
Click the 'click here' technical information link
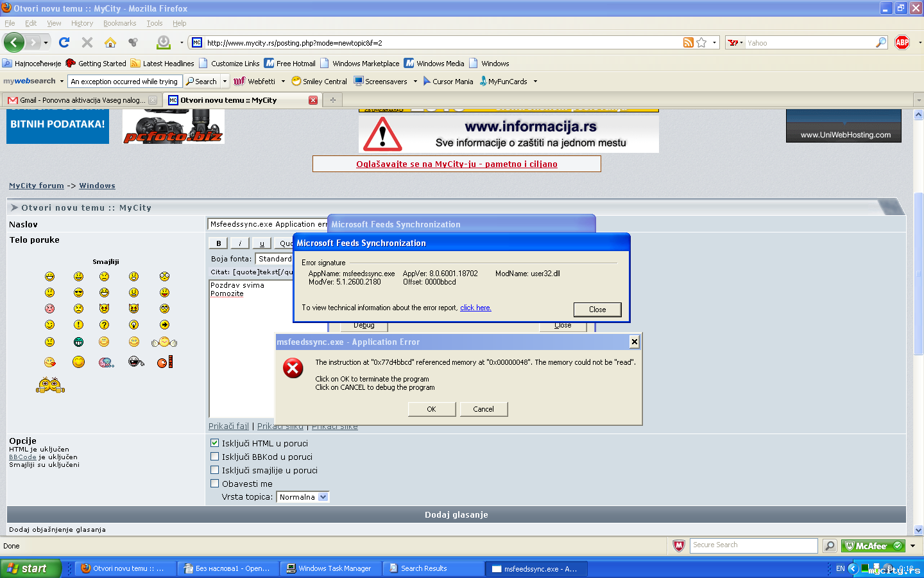point(475,308)
